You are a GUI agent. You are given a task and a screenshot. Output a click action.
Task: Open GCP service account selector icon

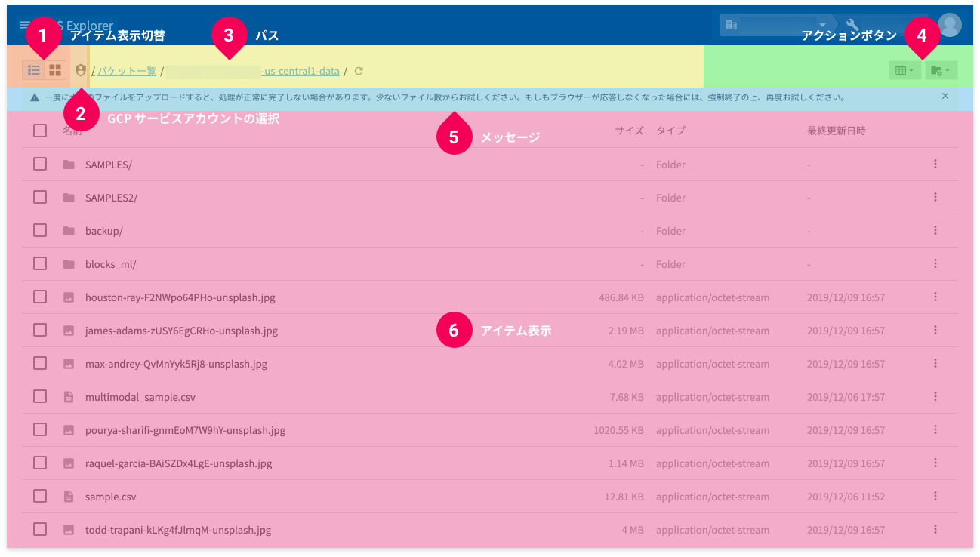click(81, 70)
